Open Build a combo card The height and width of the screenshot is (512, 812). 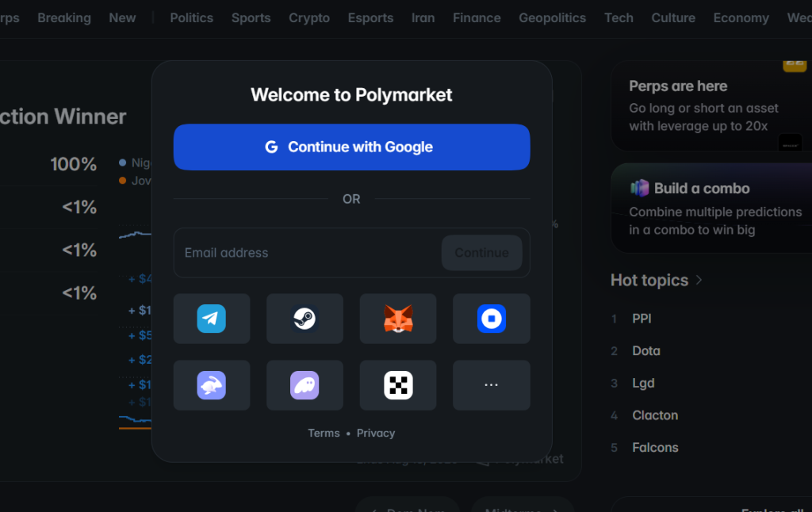(711, 208)
